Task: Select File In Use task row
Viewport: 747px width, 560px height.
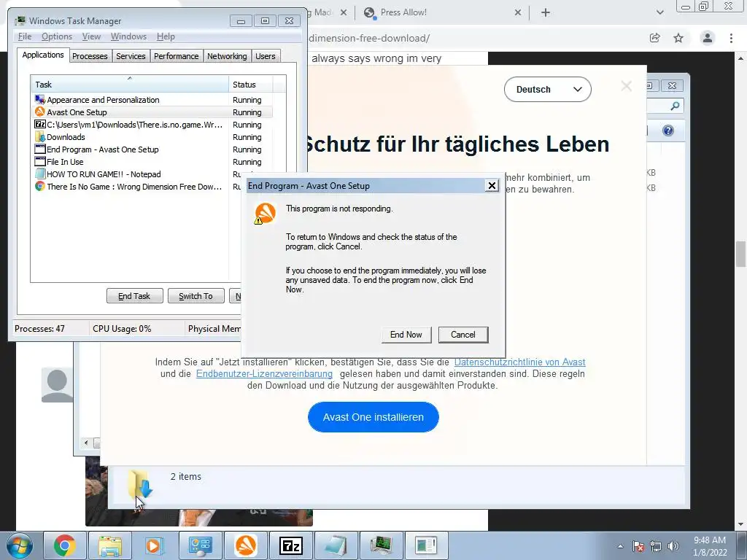Action: (x=152, y=162)
